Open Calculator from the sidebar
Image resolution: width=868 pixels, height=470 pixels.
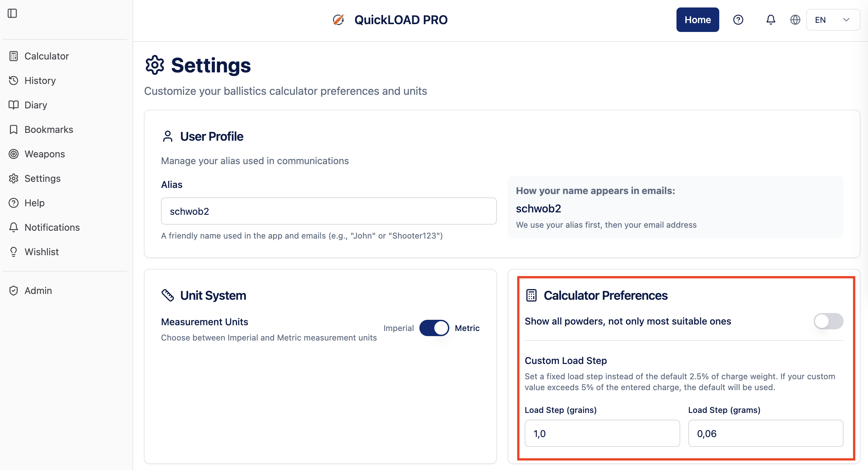click(47, 56)
